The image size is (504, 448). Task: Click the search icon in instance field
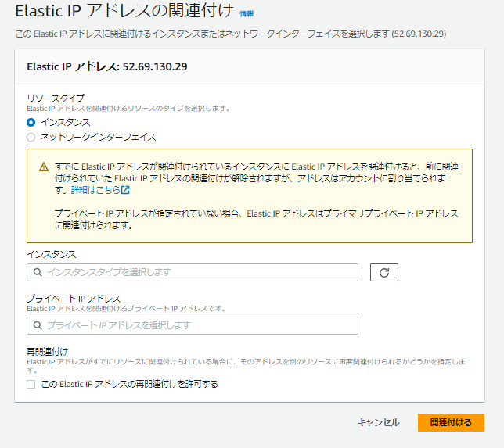38,272
